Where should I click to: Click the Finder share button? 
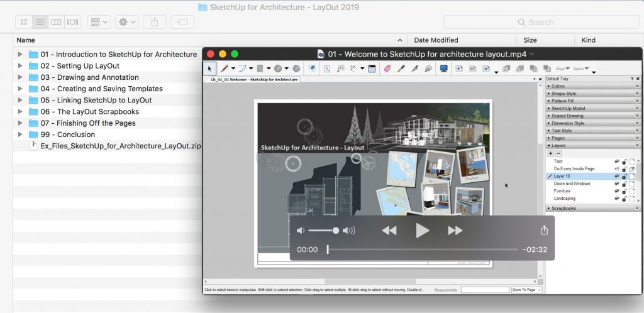coord(155,22)
